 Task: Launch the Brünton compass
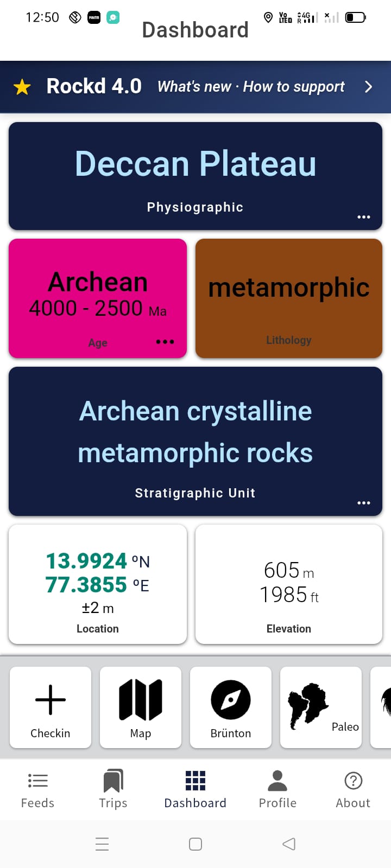(x=231, y=700)
